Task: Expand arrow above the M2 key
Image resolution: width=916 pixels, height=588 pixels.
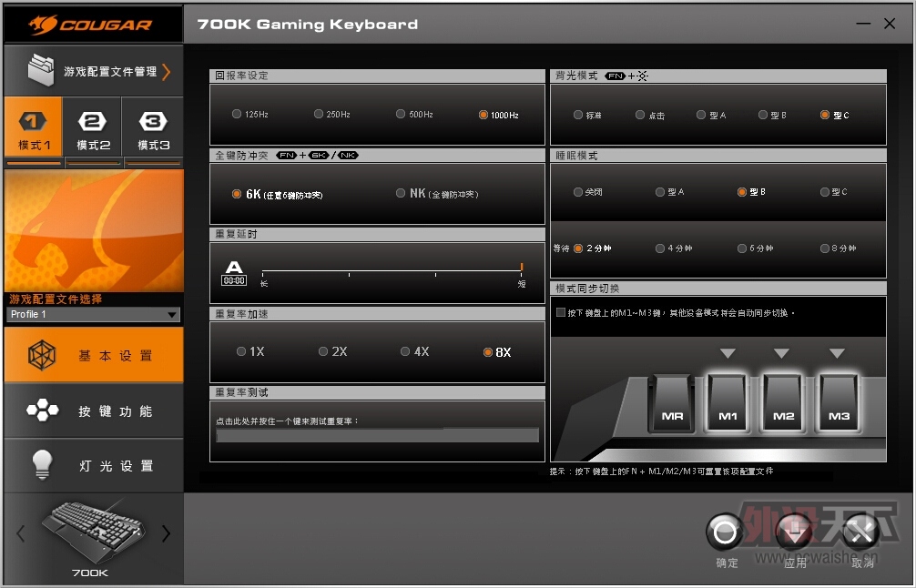Action: [781, 353]
